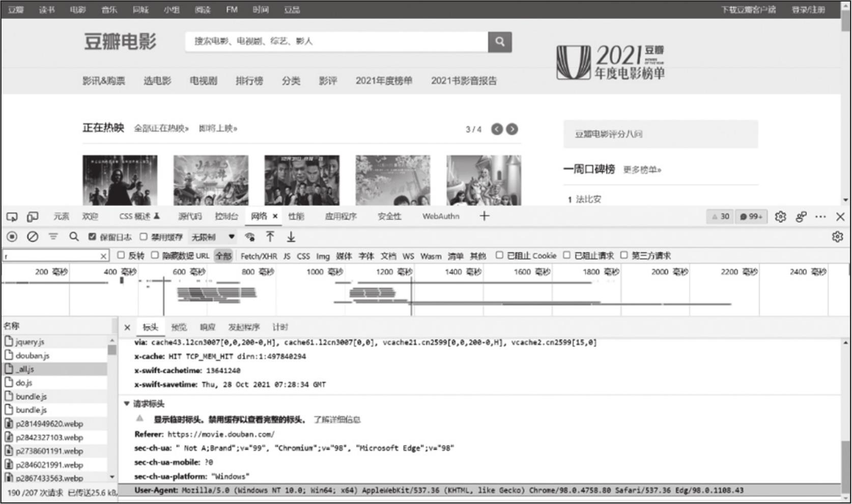852x504 pixels.
Task: Select the 全部 request type filter
Action: click(223, 256)
